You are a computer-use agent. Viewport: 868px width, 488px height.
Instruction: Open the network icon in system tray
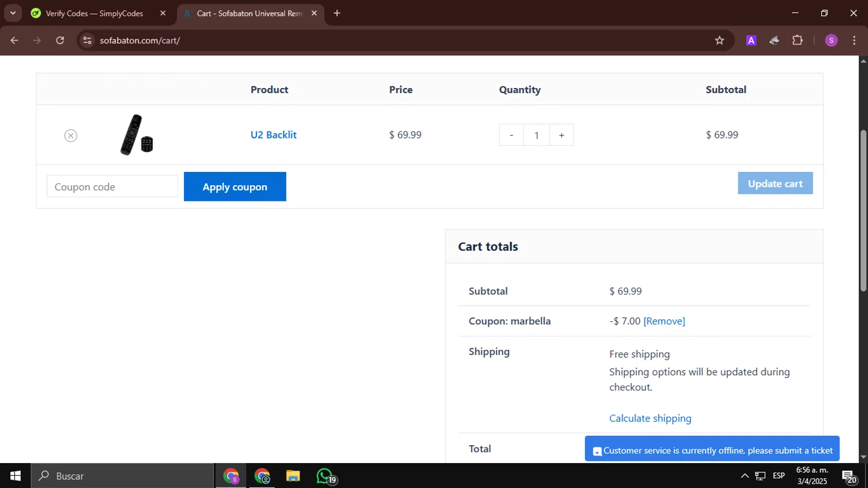(x=760, y=476)
